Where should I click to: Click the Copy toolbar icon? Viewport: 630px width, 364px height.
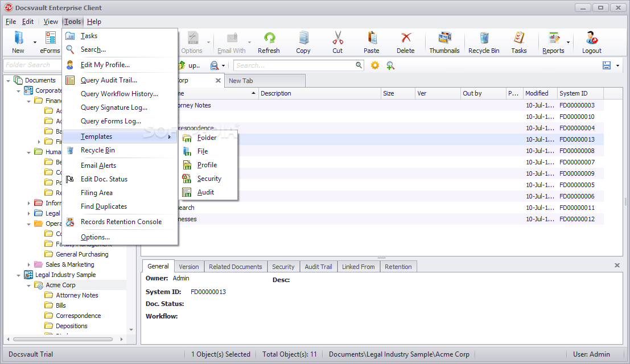tap(303, 38)
